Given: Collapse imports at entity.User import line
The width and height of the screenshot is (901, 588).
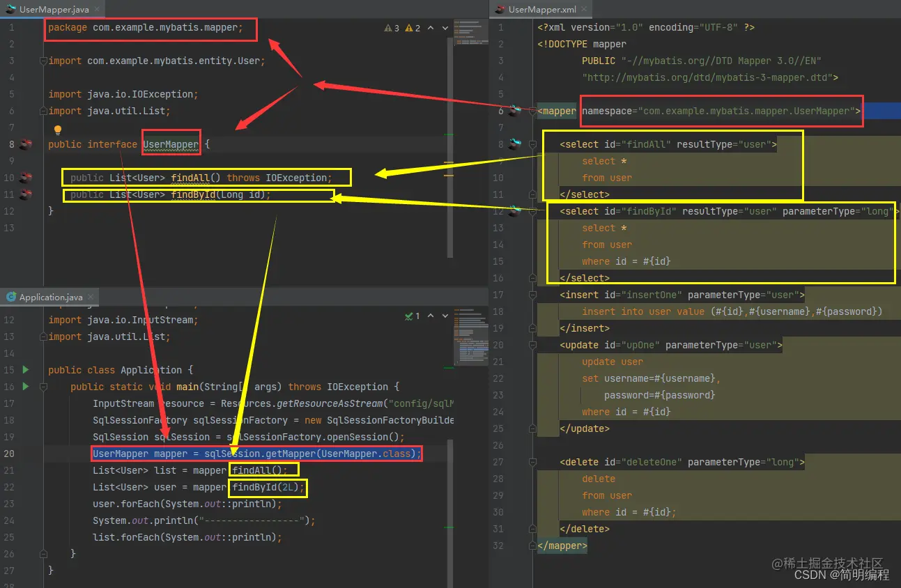Looking at the screenshot, I should (x=43, y=61).
